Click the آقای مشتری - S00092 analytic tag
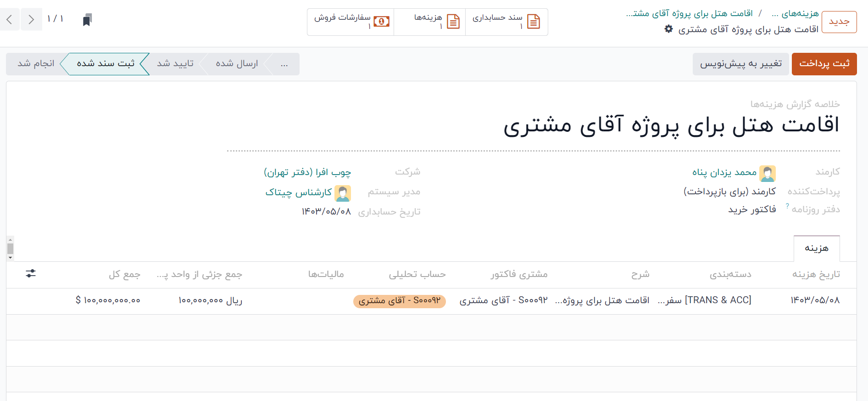The width and height of the screenshot is (868, 401). point(400,301)
